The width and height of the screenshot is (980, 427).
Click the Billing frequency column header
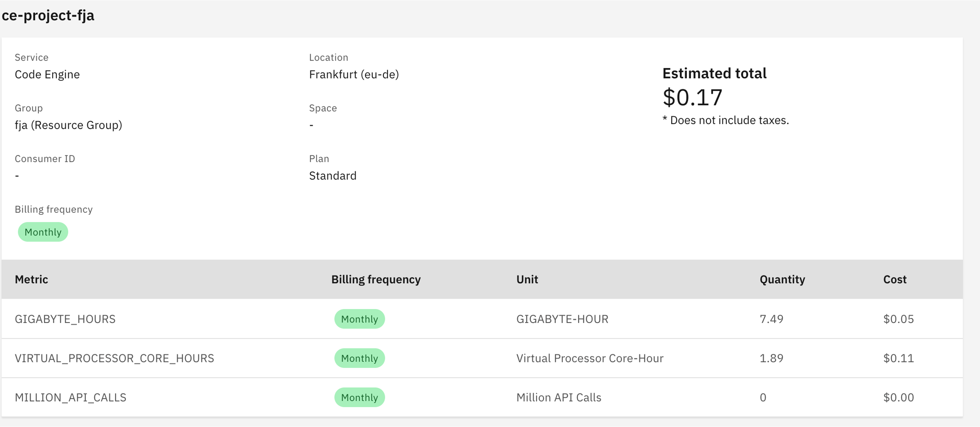point(376,279)
